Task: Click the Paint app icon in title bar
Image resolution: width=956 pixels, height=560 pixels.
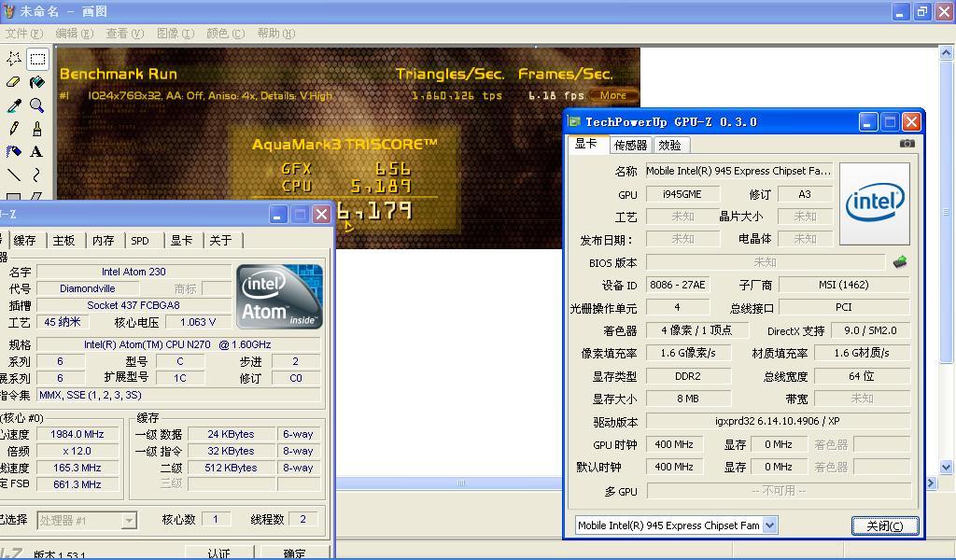Action: [9, 11]
